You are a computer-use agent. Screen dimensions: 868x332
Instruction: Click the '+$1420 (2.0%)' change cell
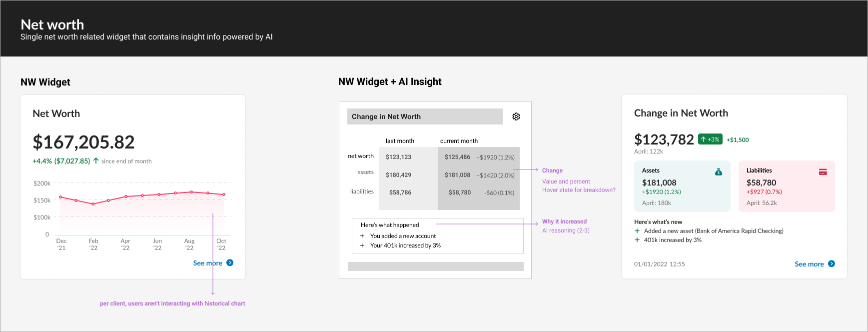495,175
